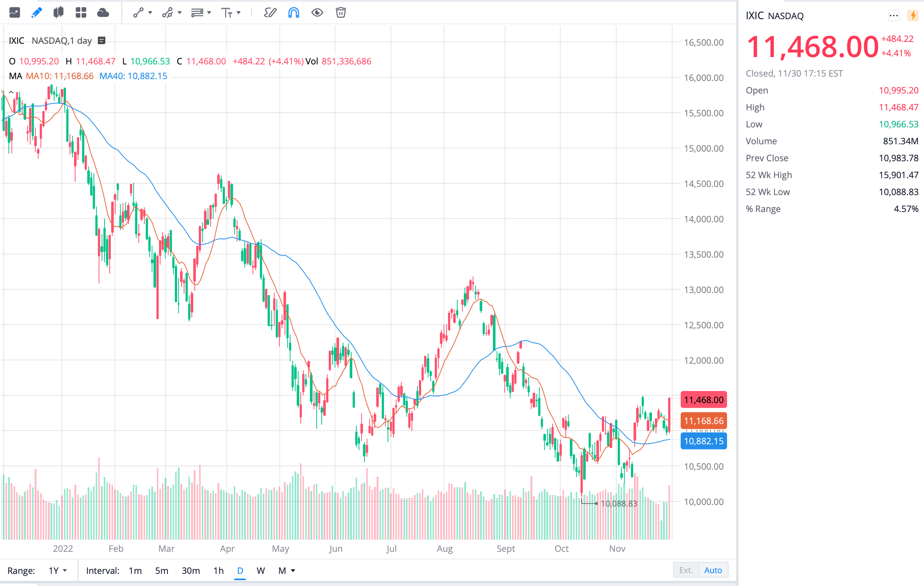The width and height of the screenshot is (924, 586).
Task: Click the MA10 indicator label
Action: tap(60, 76)
